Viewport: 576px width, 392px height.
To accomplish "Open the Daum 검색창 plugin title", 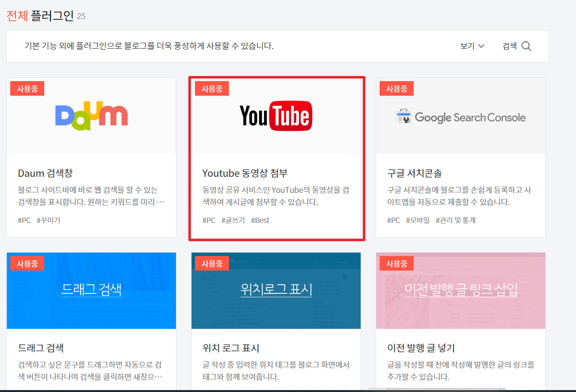I will pyautogui.click(x=45, y=173).
